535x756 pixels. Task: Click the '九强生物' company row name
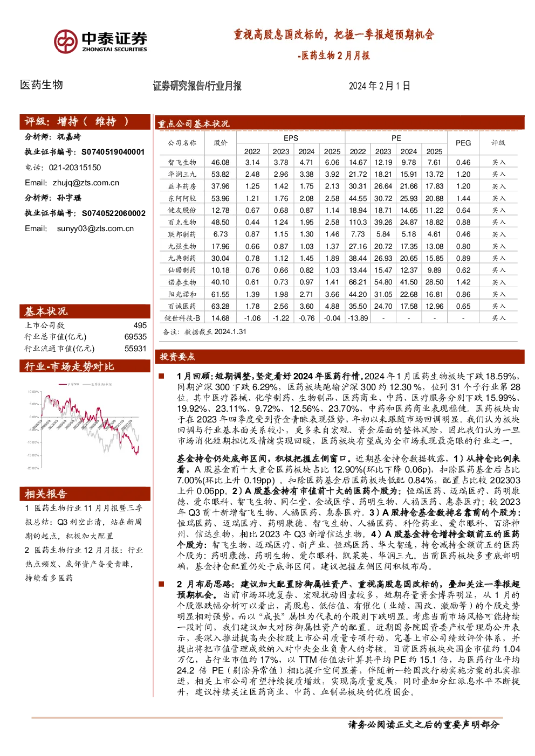point(182,246)
